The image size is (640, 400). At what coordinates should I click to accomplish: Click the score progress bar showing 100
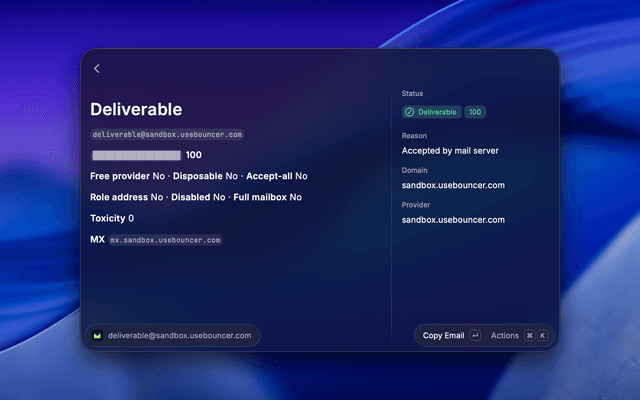click(x=136, y=155)
